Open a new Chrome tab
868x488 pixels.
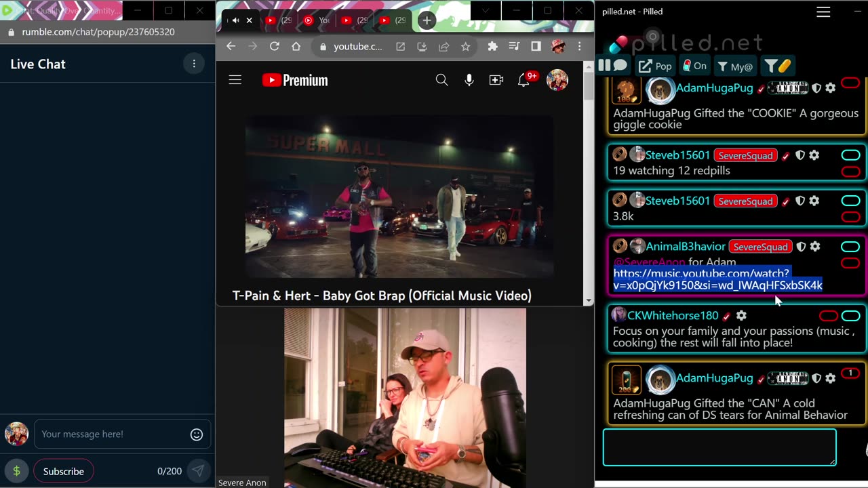point(427,20)
